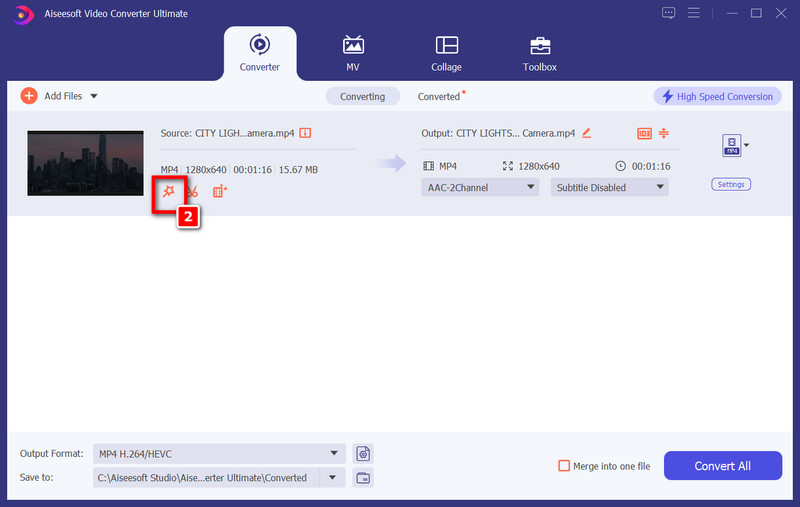Open the Toolbox tab
The image size is (800, 507).
tap(540, 53)
